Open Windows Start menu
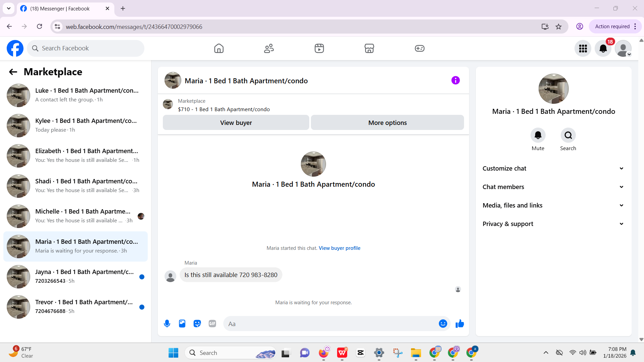The width and height of the screenshot is (644, 362). [x=173, y=353]
